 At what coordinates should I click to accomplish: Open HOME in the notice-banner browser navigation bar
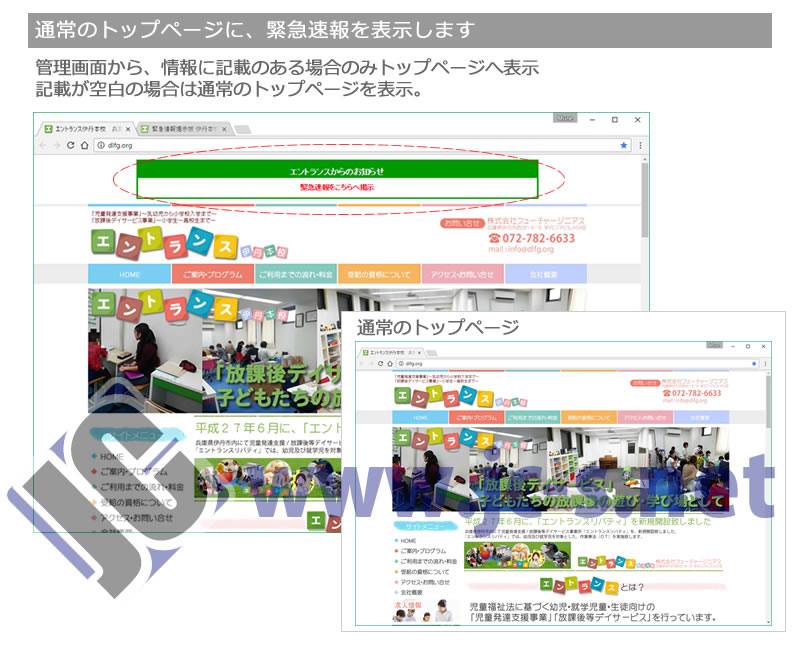pos(130,274)
